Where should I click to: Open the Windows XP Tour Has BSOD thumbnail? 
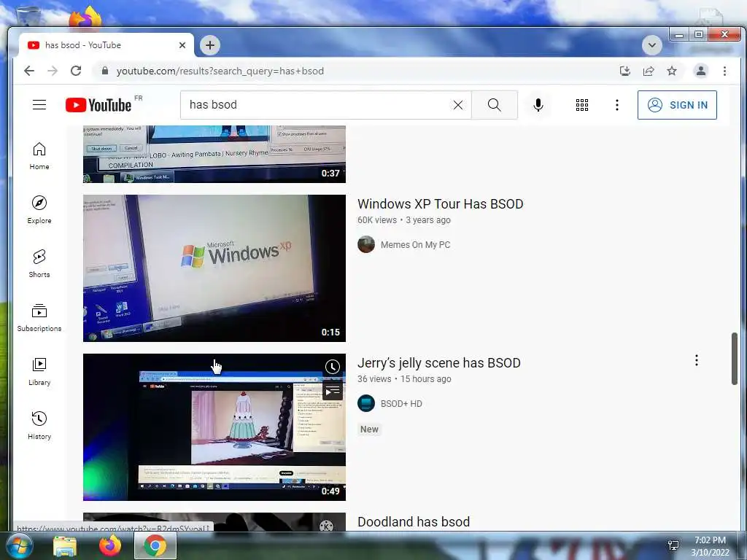click(x=214, y=268)
